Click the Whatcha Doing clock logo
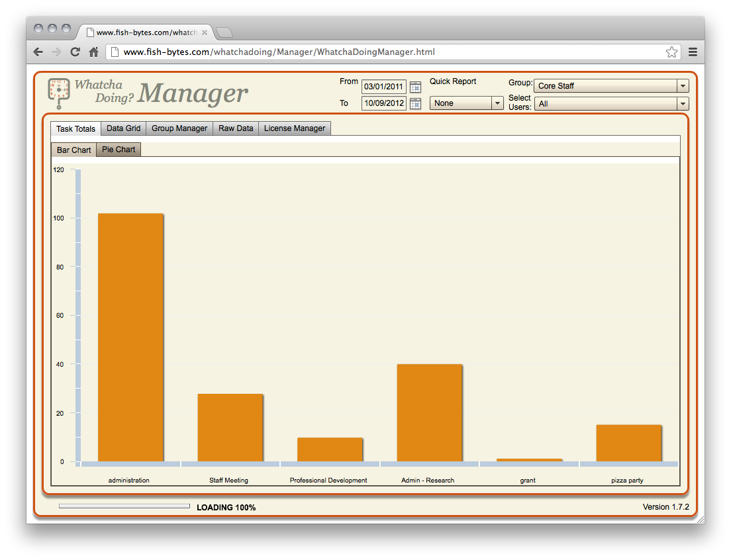The width and height of the screenshot is (731, 560). [x=59, y=93]
